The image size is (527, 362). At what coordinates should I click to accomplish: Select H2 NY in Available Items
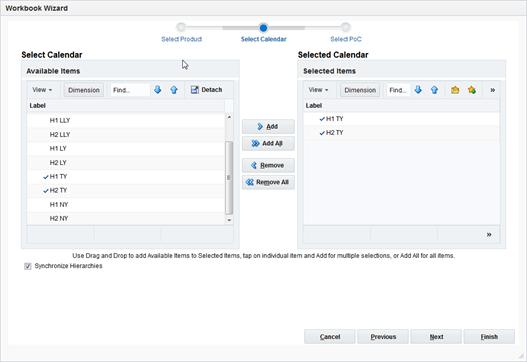pyautogui.click(x=126, y=218)
